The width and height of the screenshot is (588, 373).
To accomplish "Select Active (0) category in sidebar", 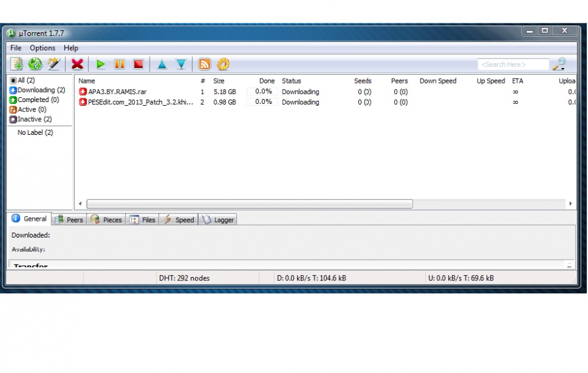I will tap(28, 109).
